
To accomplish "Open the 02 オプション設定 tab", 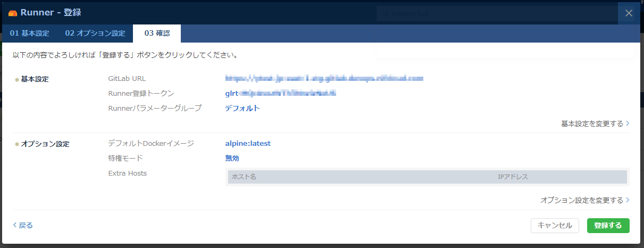I will [95, 34].
